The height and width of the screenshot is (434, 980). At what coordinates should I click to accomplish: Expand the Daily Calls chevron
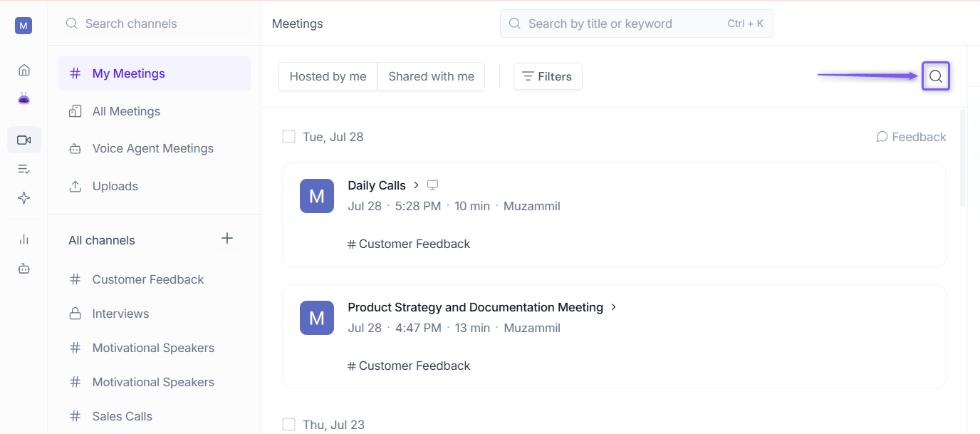417,185
